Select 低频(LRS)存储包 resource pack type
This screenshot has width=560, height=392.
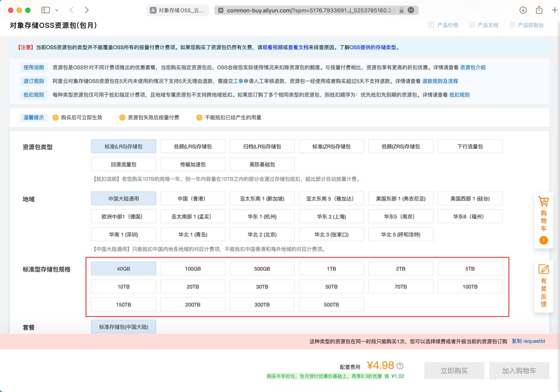coord(192,146)
